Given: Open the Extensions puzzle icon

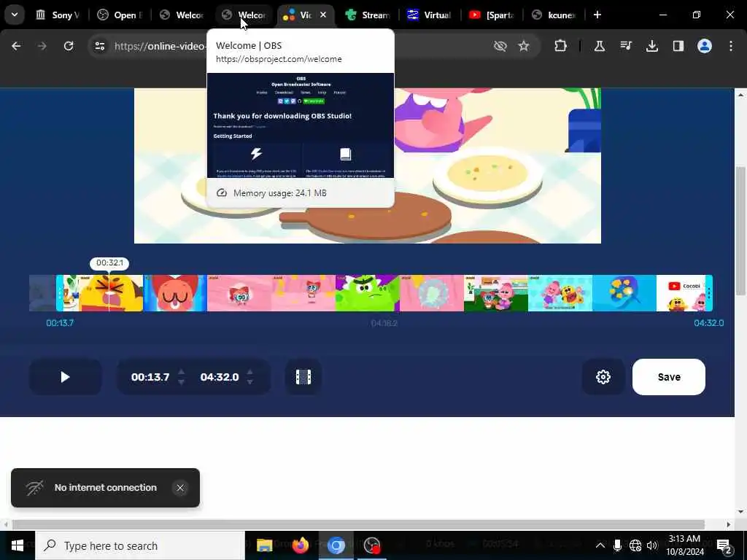Looking at the screenshot, I should pyautogui.click(x=561, y=46).
